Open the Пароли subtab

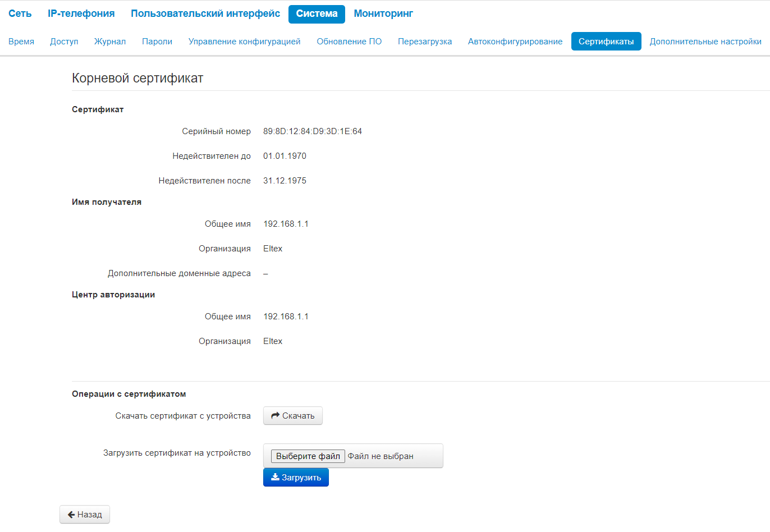(x=157, y=42)
